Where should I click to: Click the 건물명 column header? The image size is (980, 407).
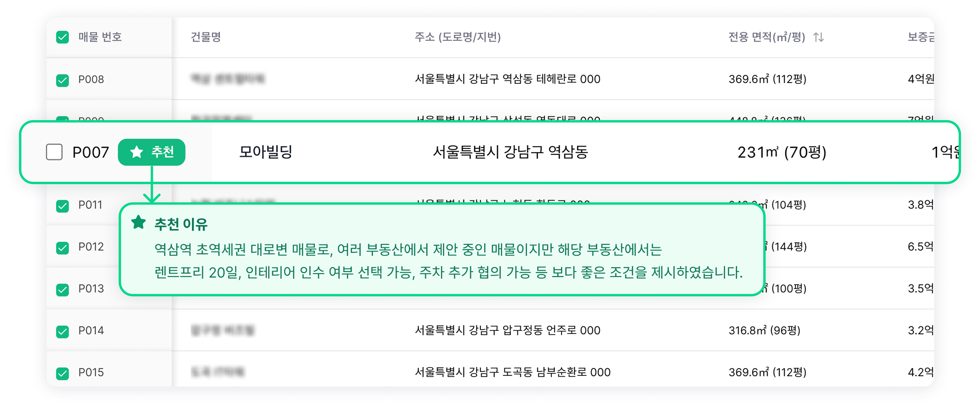point(205,37)
